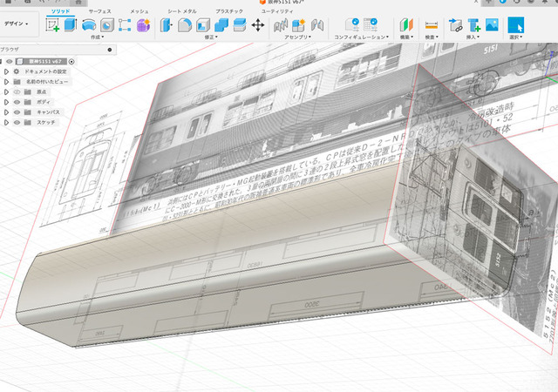Viewport: 558px width, 392px height.
Task: Open the 選択 dropdown menu
Action: pyautogui.click(x=515, y=37)
